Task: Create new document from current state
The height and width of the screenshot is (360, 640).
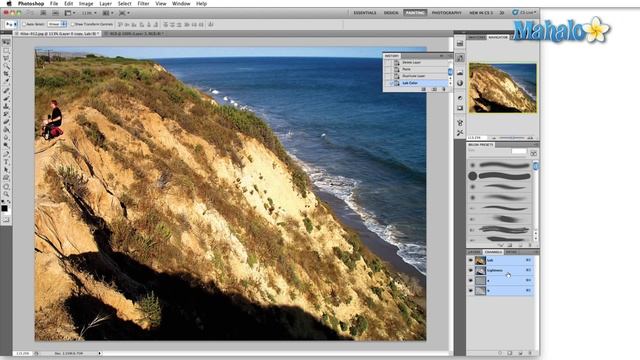Action: point(423,89)
